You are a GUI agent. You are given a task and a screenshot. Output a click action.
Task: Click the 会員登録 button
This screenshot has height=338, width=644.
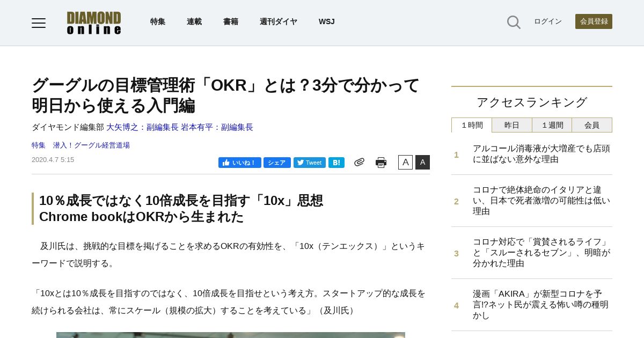[x=594, y=21]
